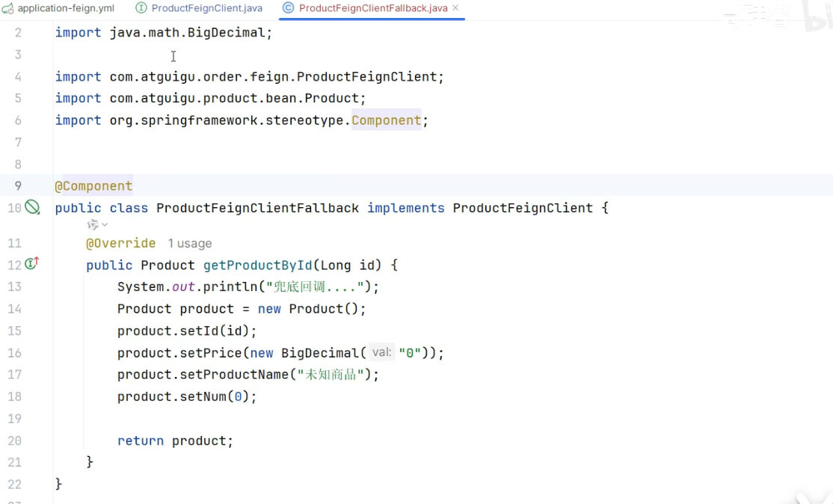Place cursor on empty line 19

pyautogui.click(x=299, y=419)
